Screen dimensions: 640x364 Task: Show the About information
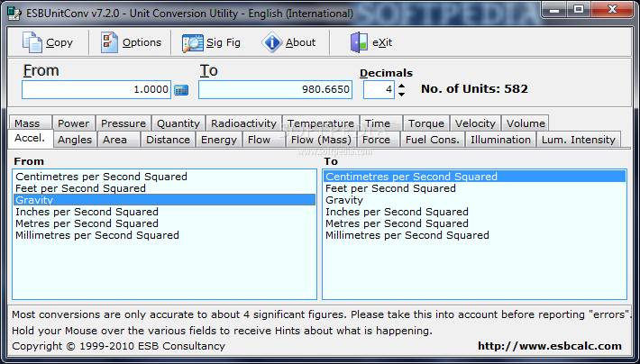tap(288, 42)
